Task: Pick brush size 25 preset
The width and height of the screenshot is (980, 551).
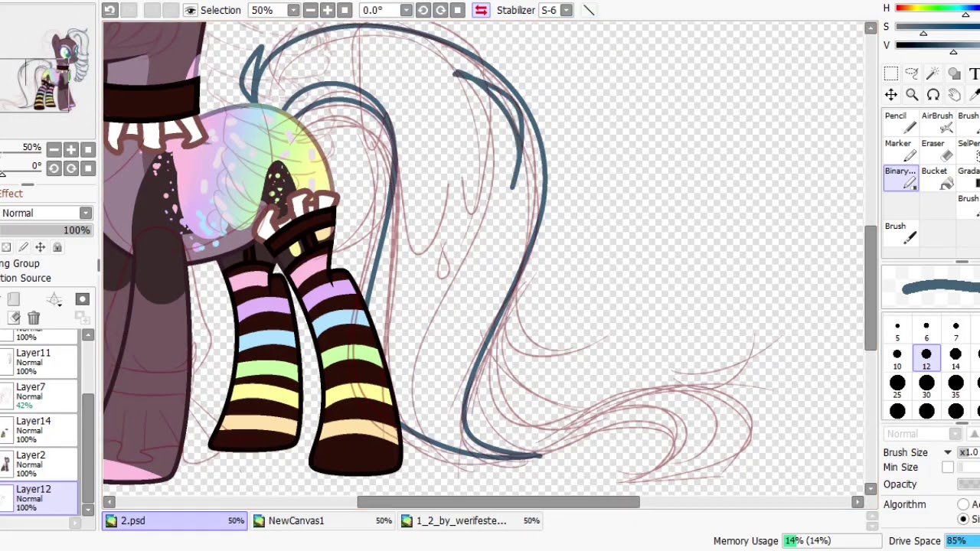Action: click(x=897, y=387)
